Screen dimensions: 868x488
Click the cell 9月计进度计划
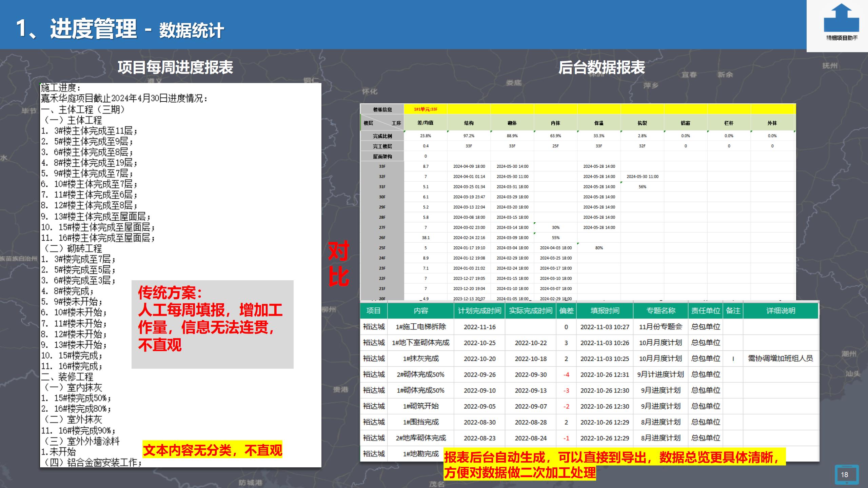(661, 374)
